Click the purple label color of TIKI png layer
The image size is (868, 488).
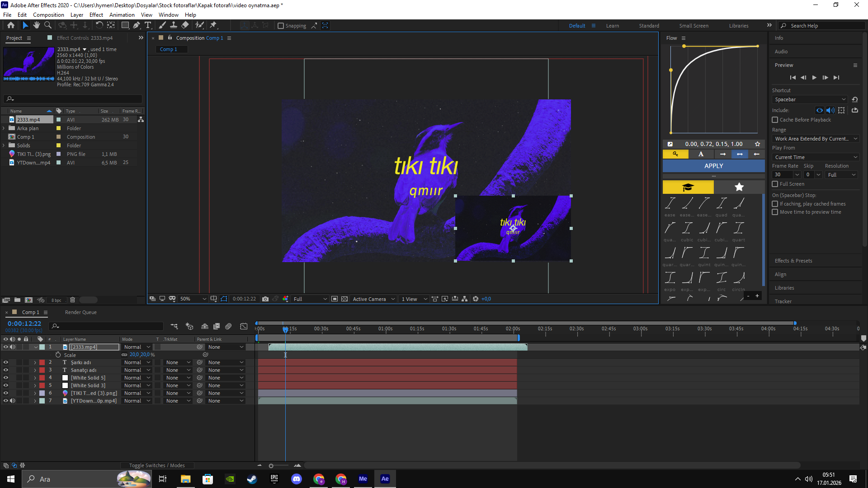click(x=42, y=393)
